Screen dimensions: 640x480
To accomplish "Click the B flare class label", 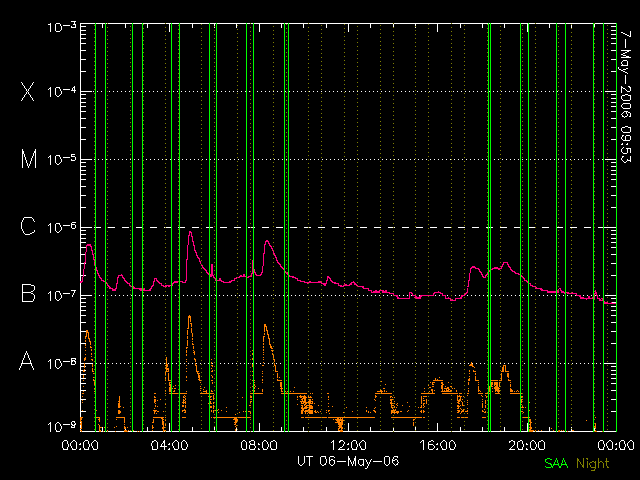I will tap(28, 293).
